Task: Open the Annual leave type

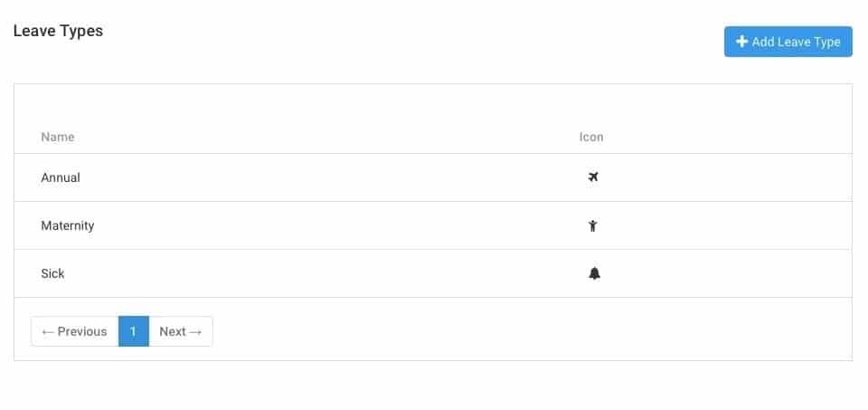Action: 61,177
